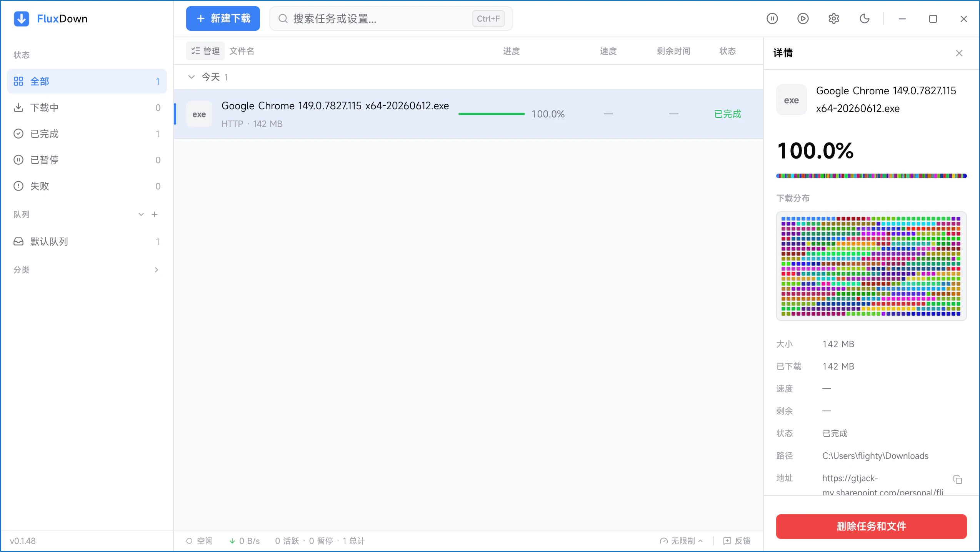The width and height of the screenshot is (980, 552).
Task: Click the 已完成 status in task row
Action: (x=728, y=114)
